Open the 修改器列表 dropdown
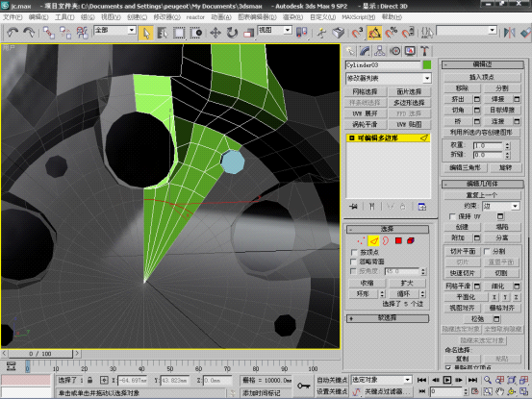 (x=389, y=78)
